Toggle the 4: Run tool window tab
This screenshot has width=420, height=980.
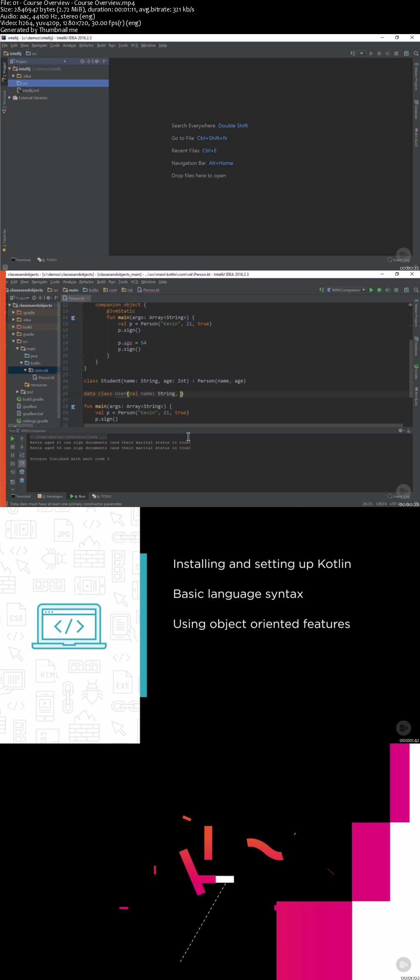coord(78,496)
